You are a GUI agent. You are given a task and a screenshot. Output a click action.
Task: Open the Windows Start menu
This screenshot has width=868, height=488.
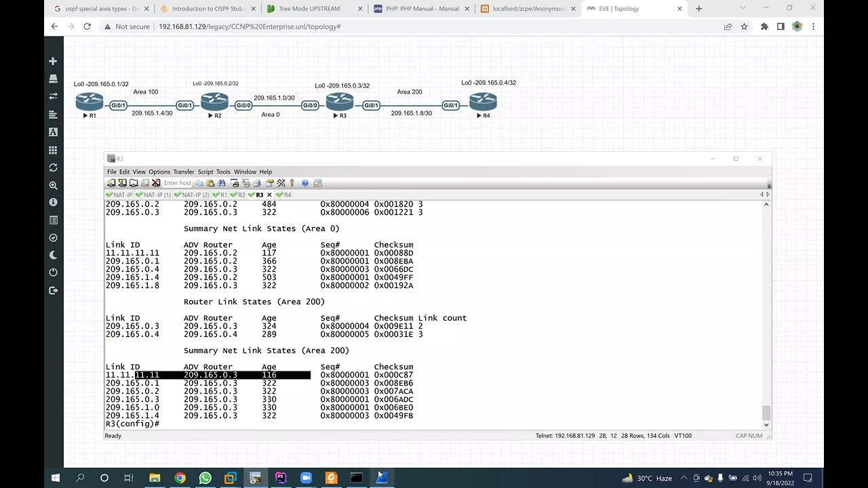pos(56,478)
